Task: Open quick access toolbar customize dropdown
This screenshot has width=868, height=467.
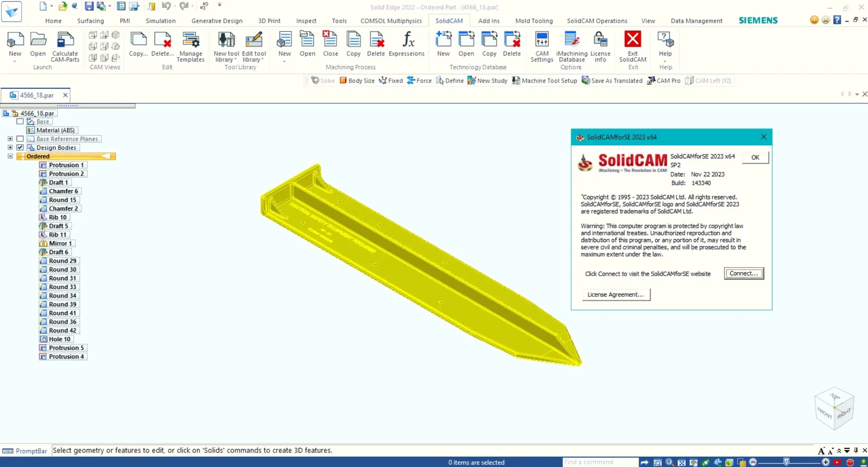Action: coord(220,5)
